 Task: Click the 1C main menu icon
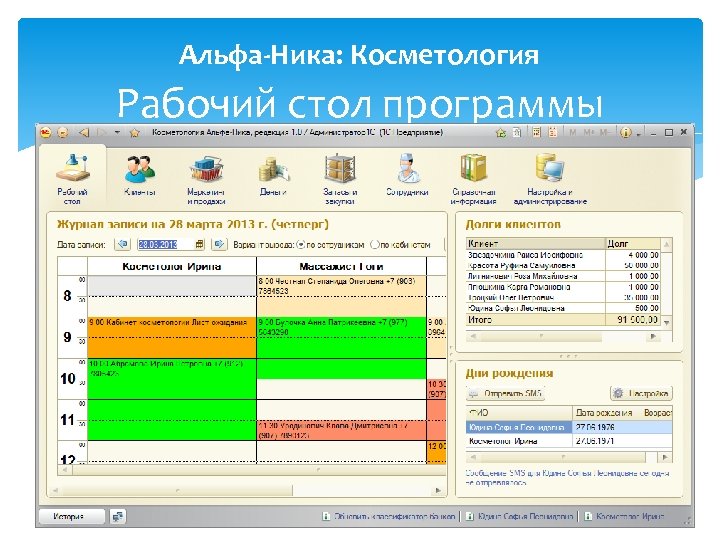45,133
